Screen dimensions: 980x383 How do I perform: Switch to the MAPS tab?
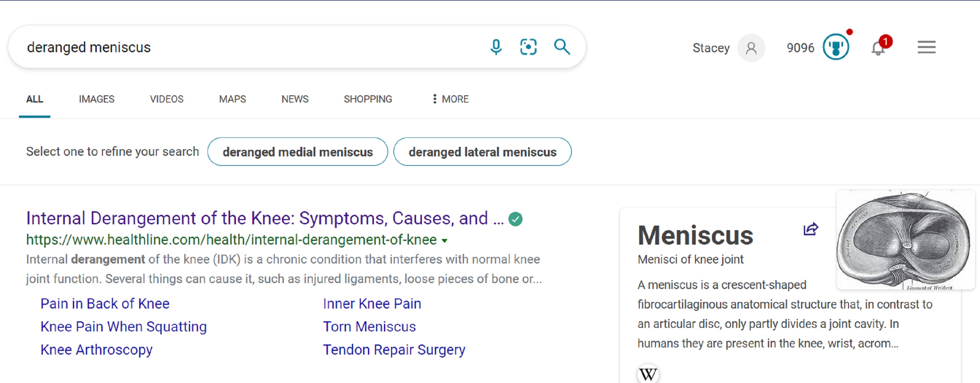232,99
